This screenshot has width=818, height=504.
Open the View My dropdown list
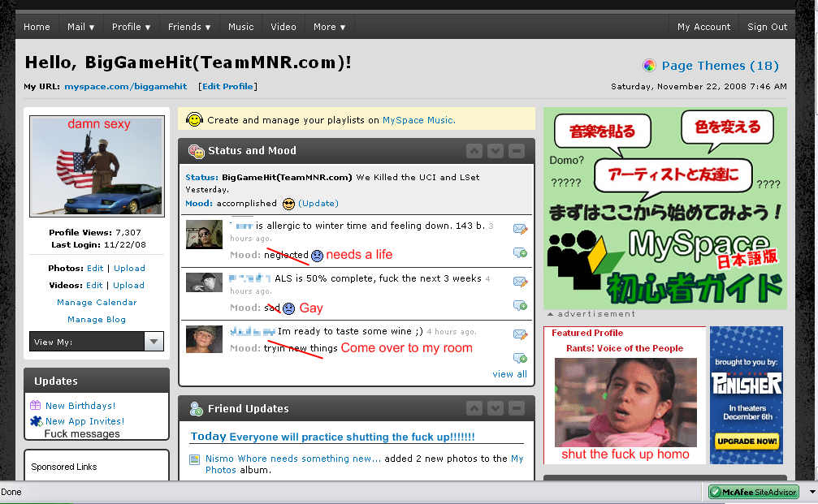[97, 342]
